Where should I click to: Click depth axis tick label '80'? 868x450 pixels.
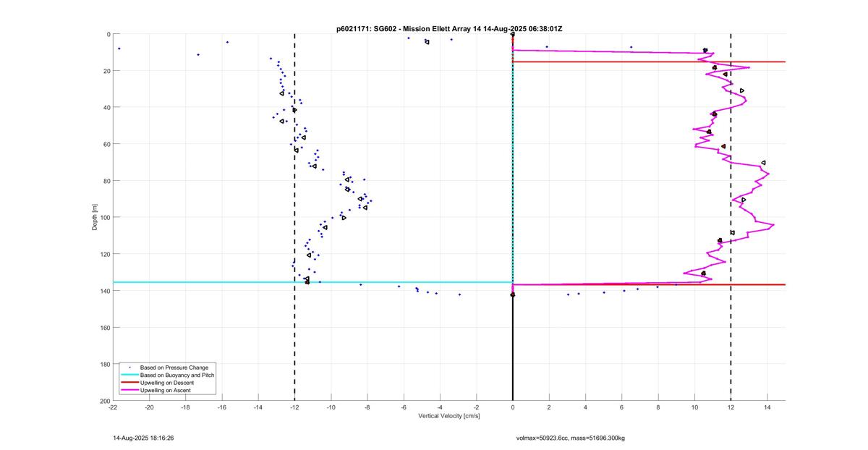coord(106,181)
